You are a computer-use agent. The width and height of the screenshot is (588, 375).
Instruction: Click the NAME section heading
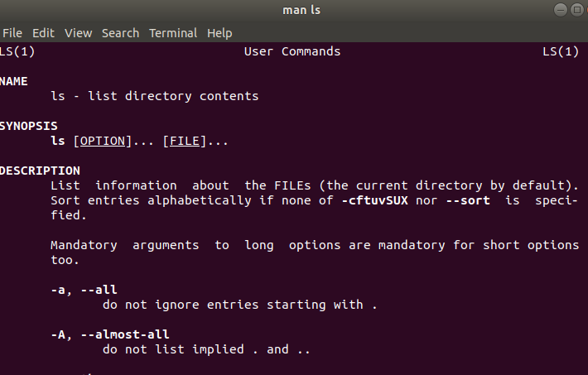13,81
